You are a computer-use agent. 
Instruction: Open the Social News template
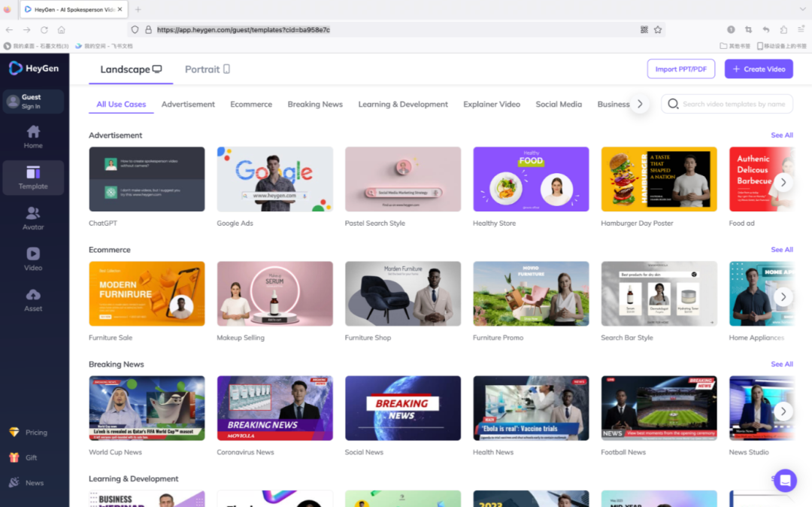pyautogui.click(x=403, y=408)
